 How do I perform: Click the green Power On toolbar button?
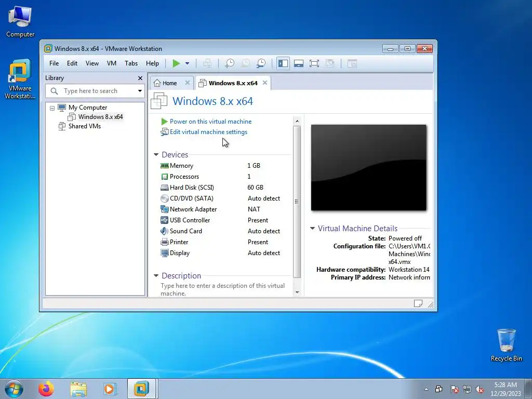click(x=176, y=63)
